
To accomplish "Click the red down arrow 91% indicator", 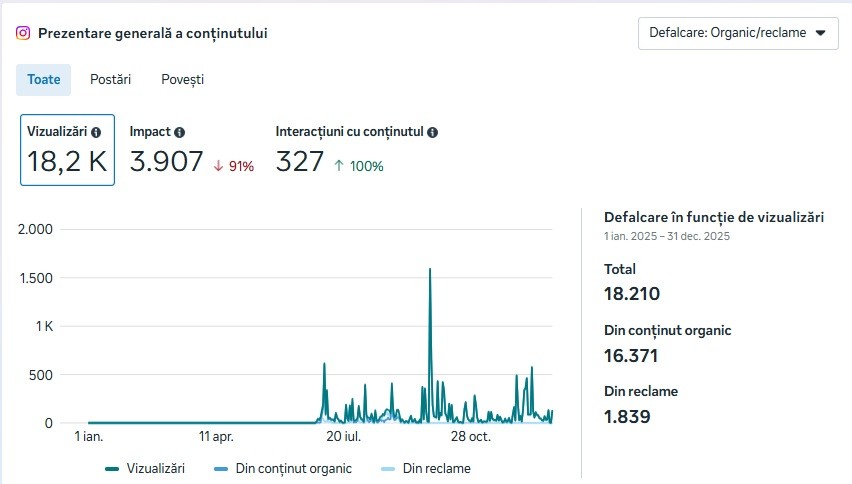I will click(x=234, y=166).
